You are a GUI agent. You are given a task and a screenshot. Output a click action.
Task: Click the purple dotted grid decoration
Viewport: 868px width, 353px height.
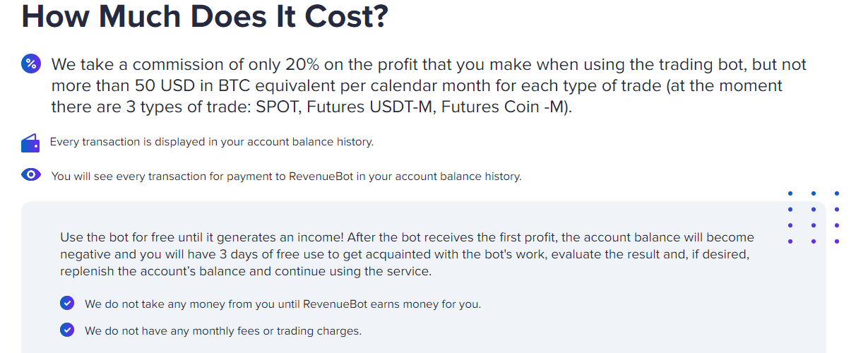tap(814, 217)
